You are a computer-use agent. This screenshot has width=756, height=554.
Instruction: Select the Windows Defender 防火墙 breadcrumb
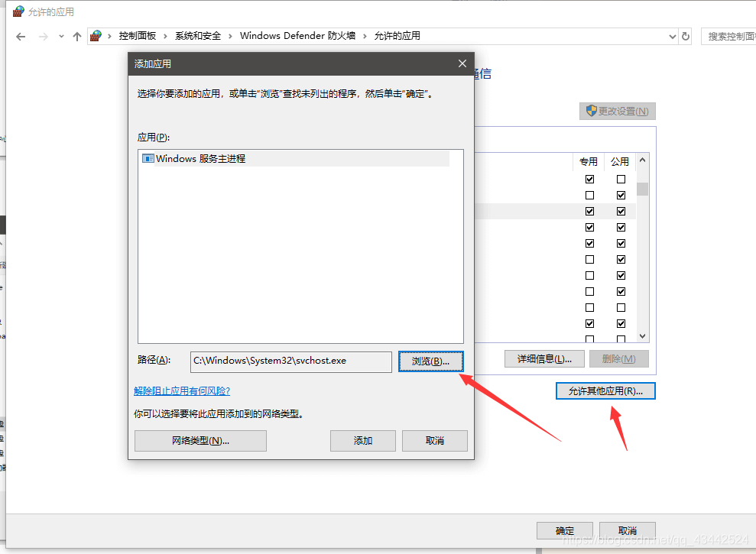click(297, 36)
